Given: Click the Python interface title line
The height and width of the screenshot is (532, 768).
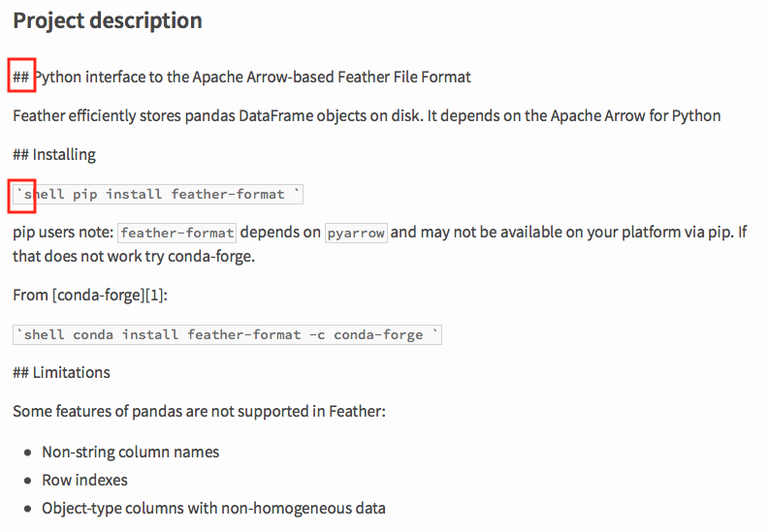Looking at the screenshot, I should point(242,77).
